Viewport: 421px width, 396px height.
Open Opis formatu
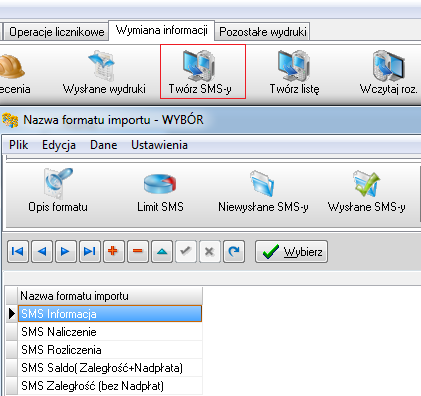pyautogui.click(x=58, y=191)
